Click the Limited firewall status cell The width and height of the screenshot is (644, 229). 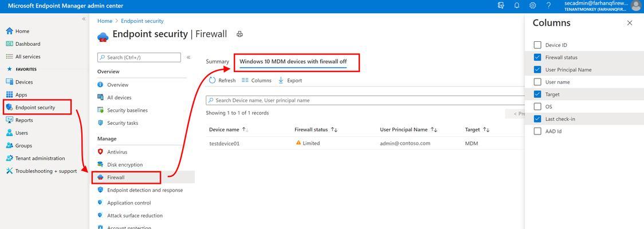click(x=307, y=143)
